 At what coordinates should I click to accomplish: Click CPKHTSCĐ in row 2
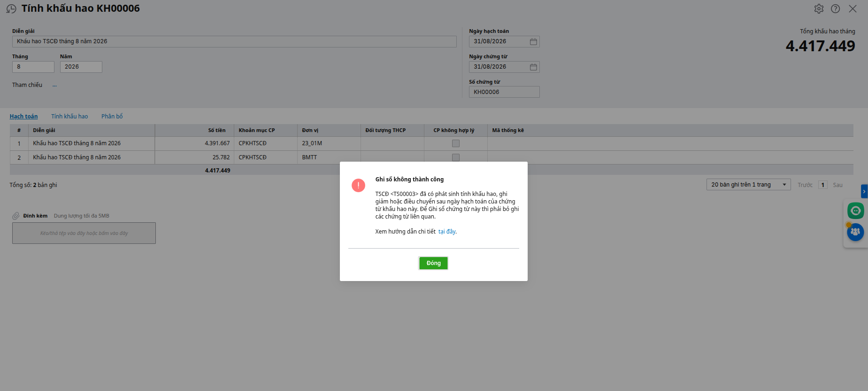click(266, 157)
